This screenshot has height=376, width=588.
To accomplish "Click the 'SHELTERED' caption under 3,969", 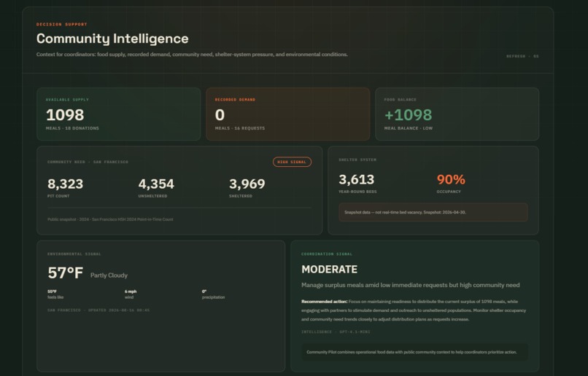I will click(241, 196).
